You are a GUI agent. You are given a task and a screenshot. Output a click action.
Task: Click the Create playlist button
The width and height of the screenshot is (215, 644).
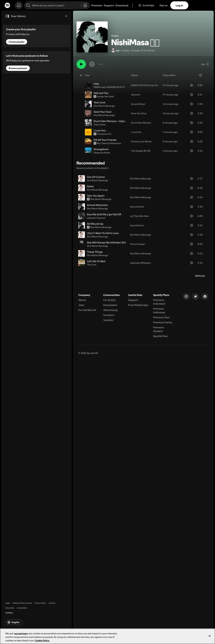[x=17, y=42]
